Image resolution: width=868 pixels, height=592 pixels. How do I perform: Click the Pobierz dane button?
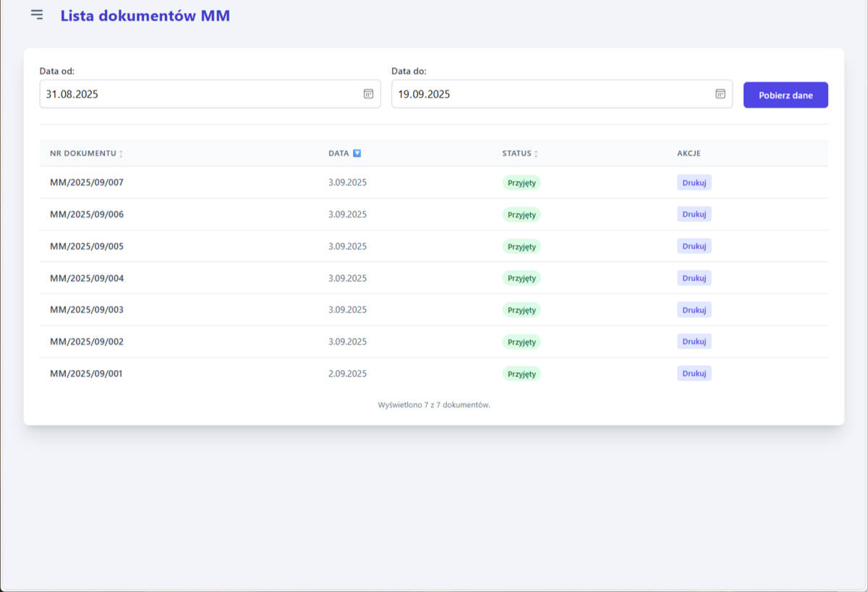786,95
